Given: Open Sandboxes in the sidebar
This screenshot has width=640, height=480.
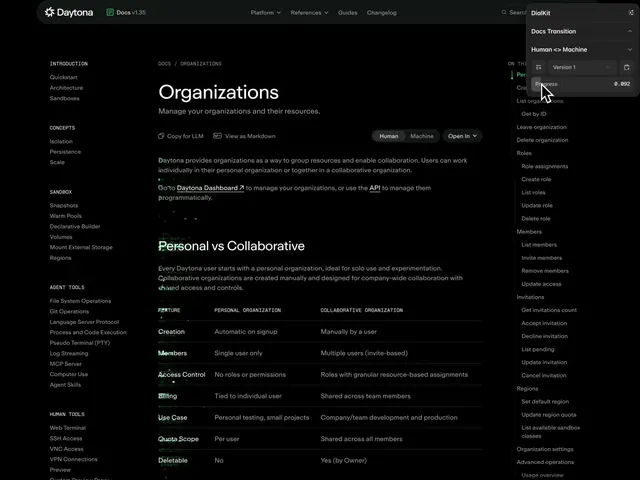Looking at the screenshot, I should (x=64, y=98).
